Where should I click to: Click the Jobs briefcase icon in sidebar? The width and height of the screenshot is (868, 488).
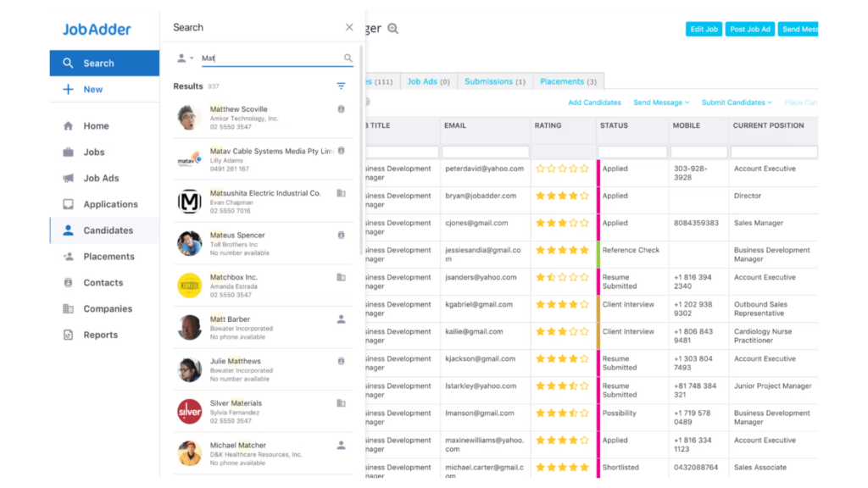click(x=68, y=152)
